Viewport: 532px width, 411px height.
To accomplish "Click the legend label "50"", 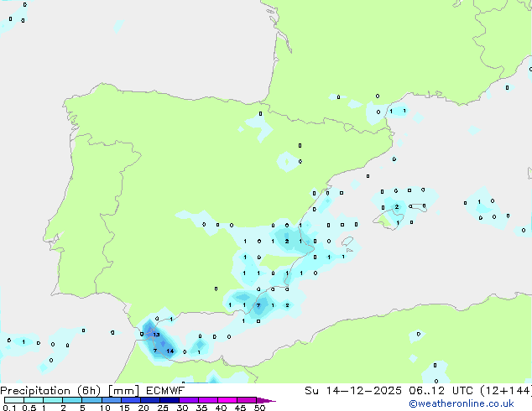I will 259,408.
